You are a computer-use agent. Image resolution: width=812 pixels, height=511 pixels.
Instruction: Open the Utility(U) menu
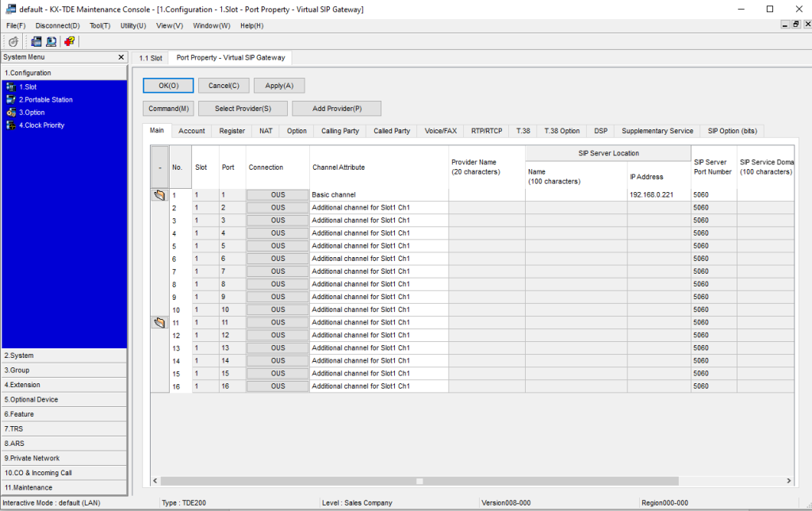(133, 25)
